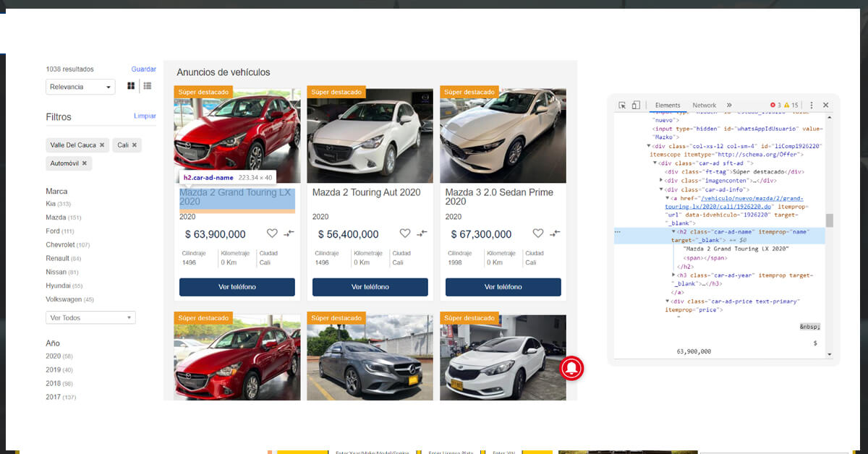Favorite the Mazda 2 Touring Aut heart
This screenshot has width=868, height=454.
(405, 234)
